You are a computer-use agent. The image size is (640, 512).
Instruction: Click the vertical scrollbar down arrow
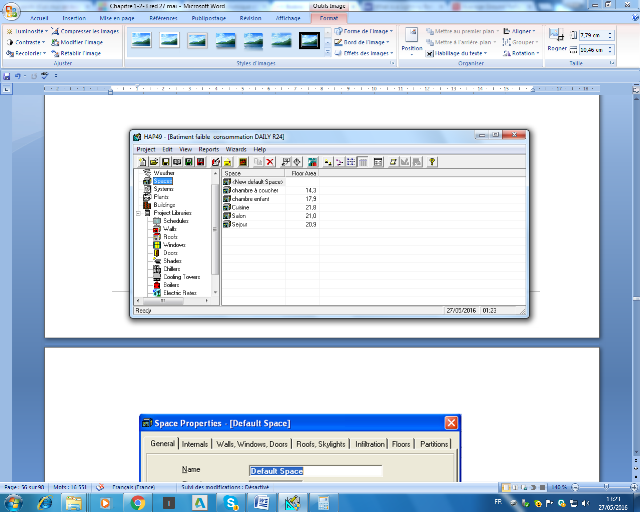(636, 452)
